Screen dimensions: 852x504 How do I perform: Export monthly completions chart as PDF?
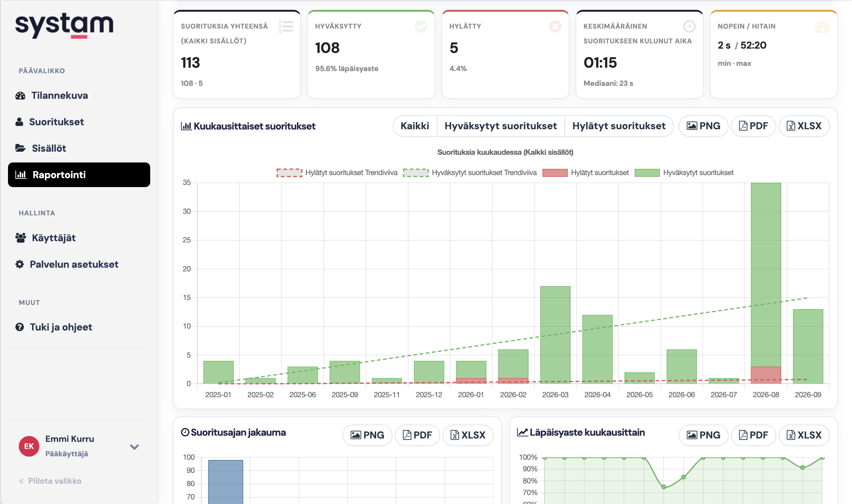[754, 126]
